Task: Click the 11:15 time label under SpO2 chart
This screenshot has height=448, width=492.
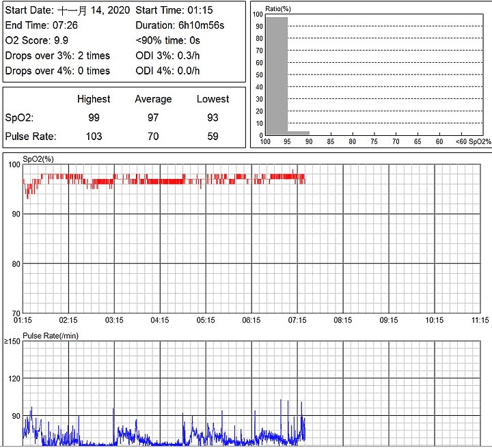Action: (x=480, y=320)
